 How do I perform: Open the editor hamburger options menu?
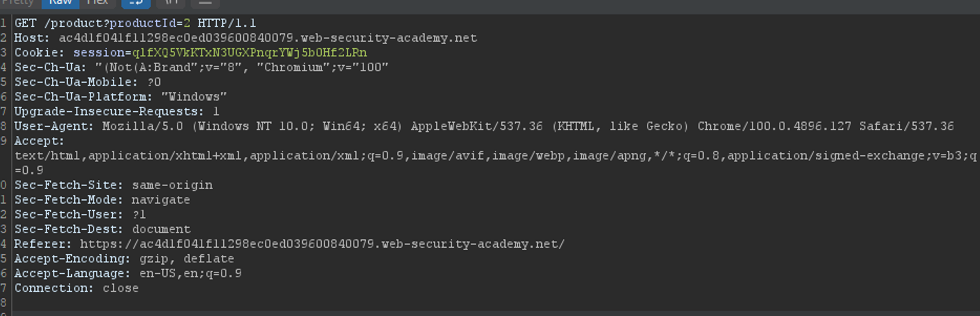tap(205, 3)
